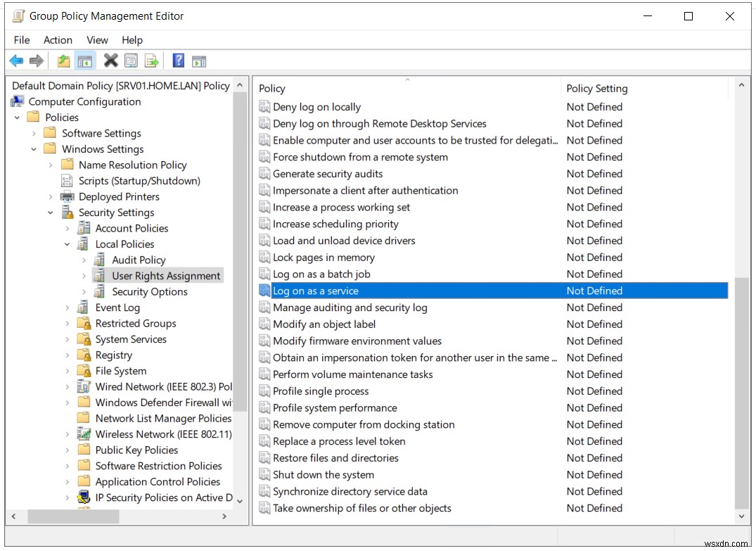Image resolution: width=756 pixels, height=551 pixels.
Task: Open the Action menu
Action: tap(58, 40)
